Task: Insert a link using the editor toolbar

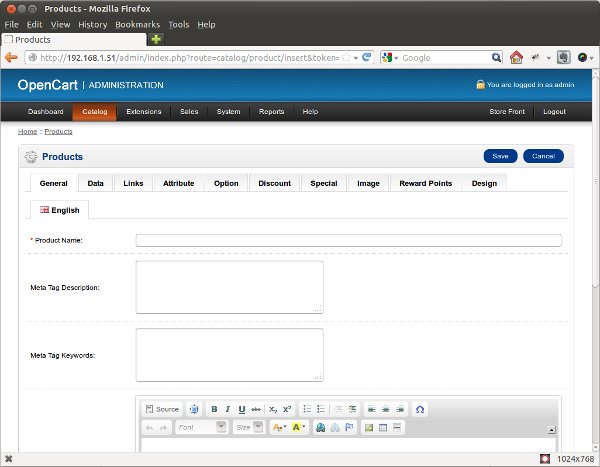Action: click(320, 427)
